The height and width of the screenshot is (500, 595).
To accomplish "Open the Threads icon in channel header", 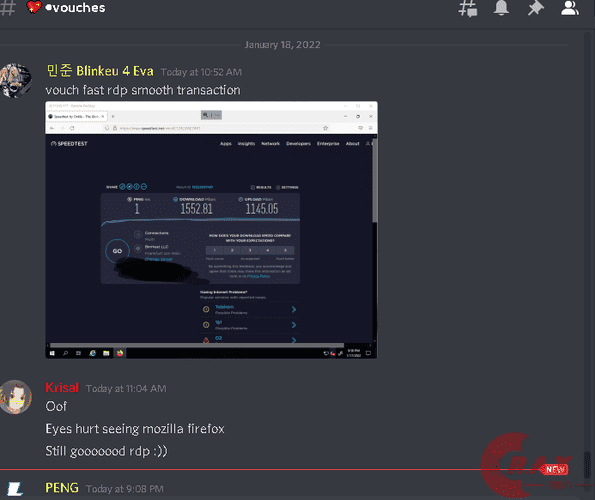I will tap(468, 8).
